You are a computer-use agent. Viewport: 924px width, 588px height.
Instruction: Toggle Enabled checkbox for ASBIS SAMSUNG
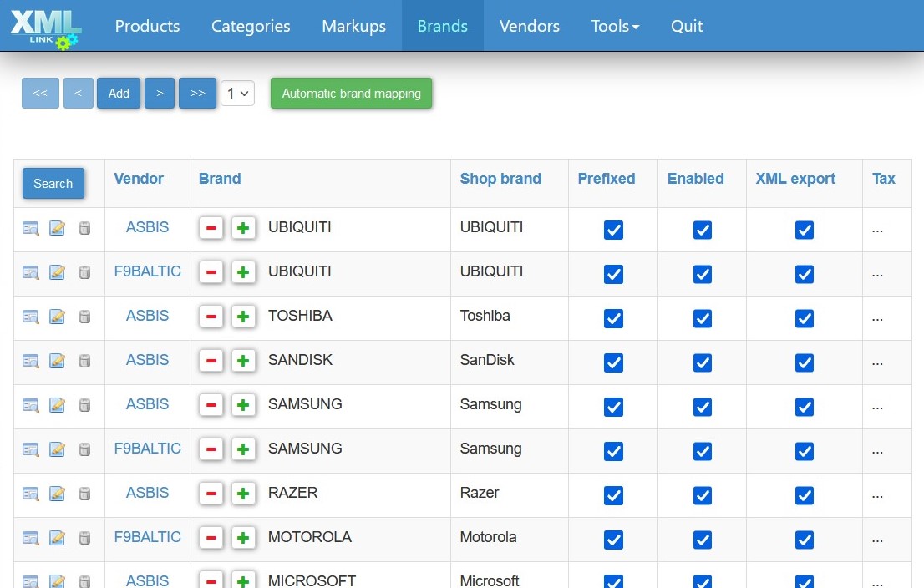click(x=703, y=407)
